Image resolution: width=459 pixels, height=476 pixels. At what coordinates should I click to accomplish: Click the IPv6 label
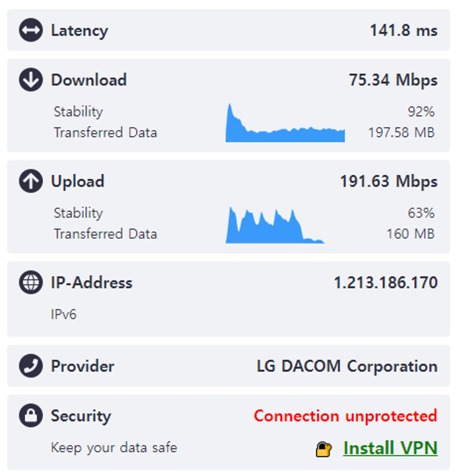click(x=64, y=314)
